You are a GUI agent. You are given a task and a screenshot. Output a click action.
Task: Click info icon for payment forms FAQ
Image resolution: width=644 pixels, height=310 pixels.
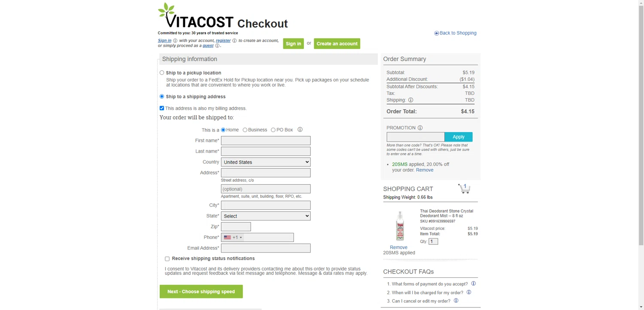tap(474, 284)
